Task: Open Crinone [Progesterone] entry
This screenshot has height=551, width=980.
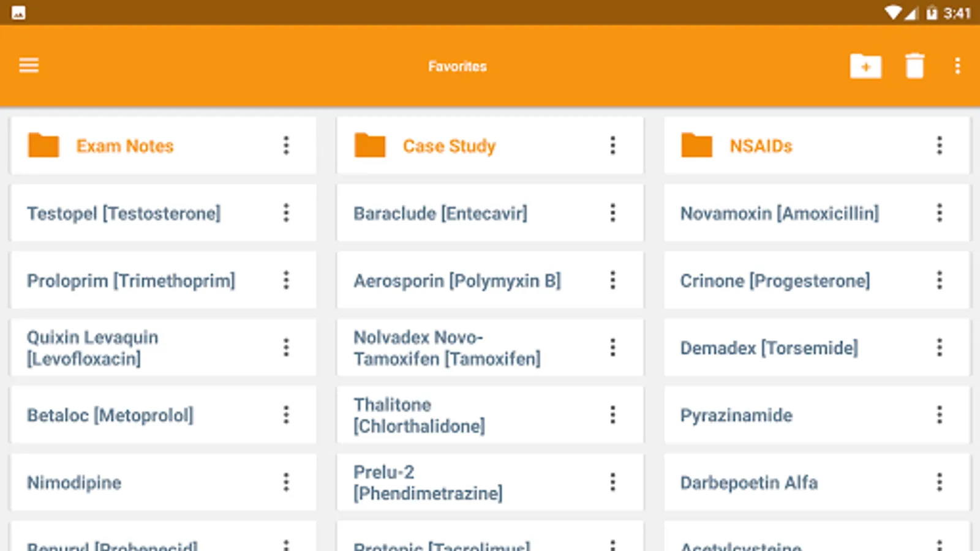Action: coord(775,280)
